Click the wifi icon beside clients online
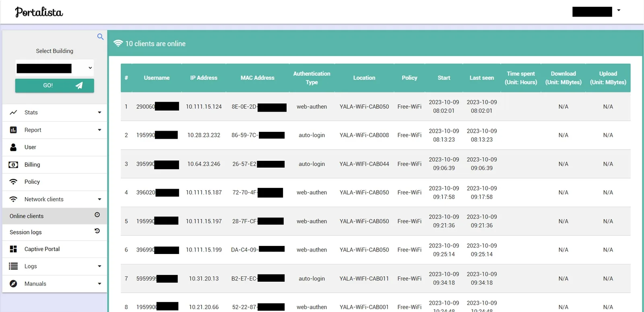The width and height of the screenshot is (644, 312). [x=118, y=43]
